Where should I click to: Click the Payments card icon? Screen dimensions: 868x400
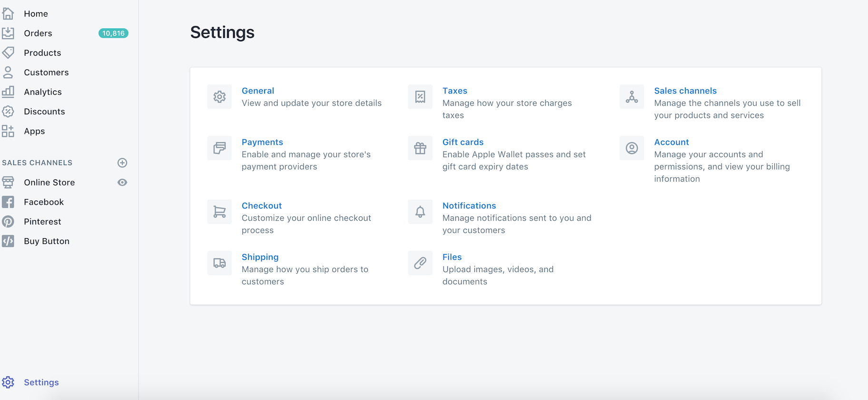219,148
